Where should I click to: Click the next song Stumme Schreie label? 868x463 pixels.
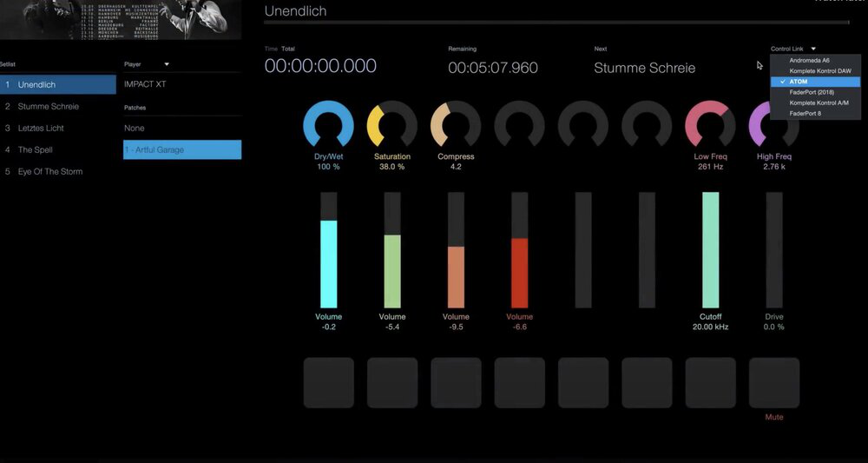point(644,68)
